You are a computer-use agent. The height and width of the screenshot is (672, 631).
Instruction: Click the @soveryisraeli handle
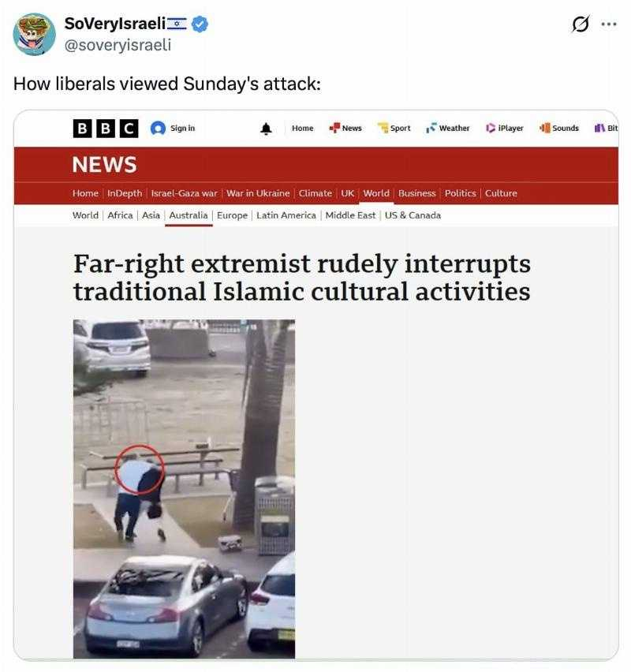pyautogui.click(x=118, y=45)
